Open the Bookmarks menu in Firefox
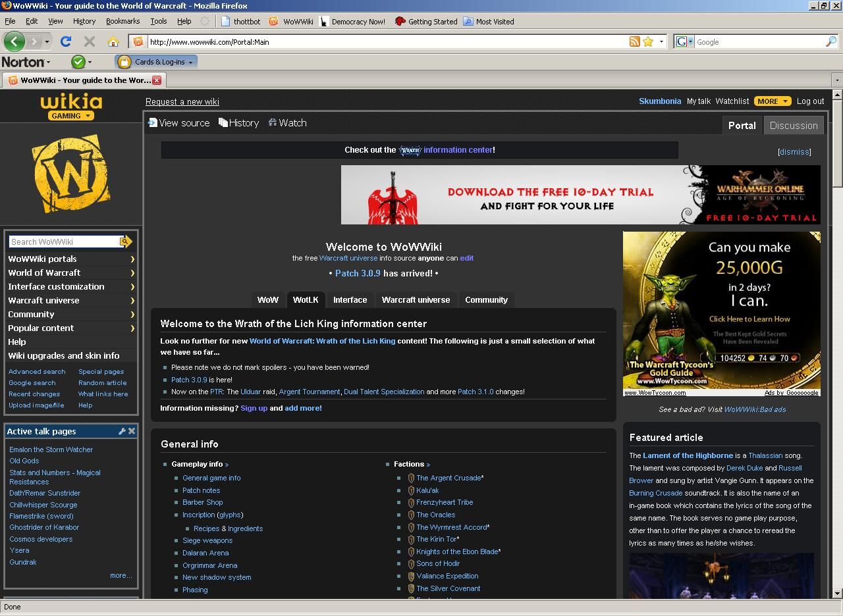843x616 pixels. [122, 21]
